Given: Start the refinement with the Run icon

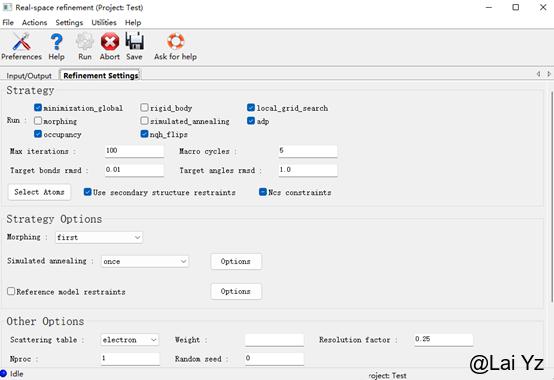Looking at the screenshot, I should pyautogui.click(x=85, y=42).
